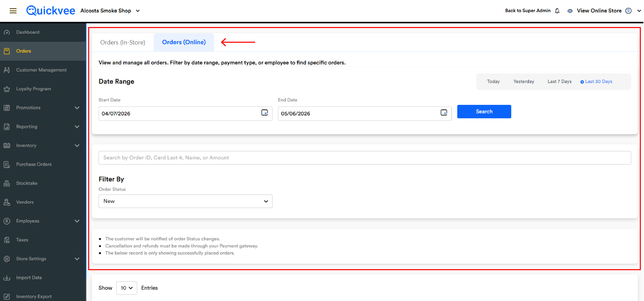Open the Show entries count dropdown
644x301 pixels.
[x=126, y=288]
